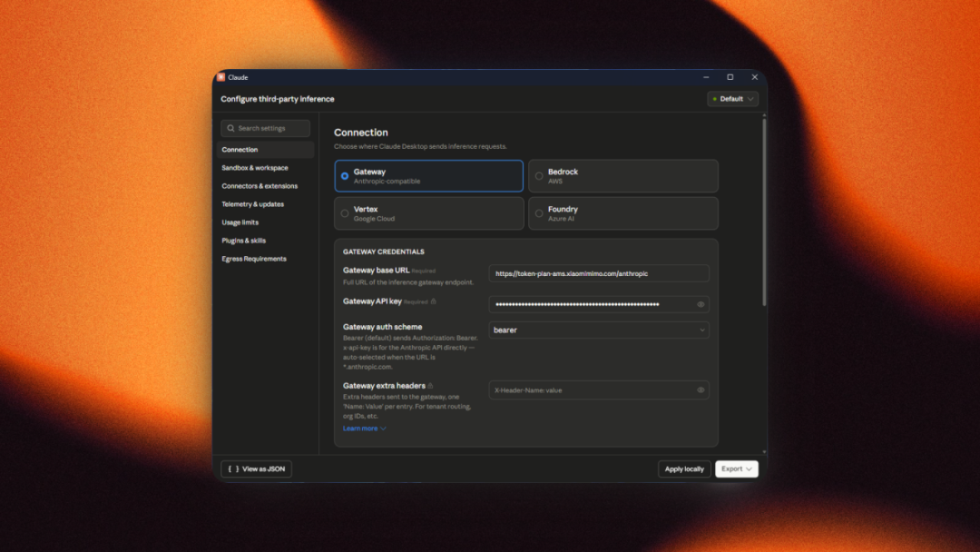The width and height of the screenshot is (980, 552).
Task: Maximize the Claude window
Action: tap(730, 77)
